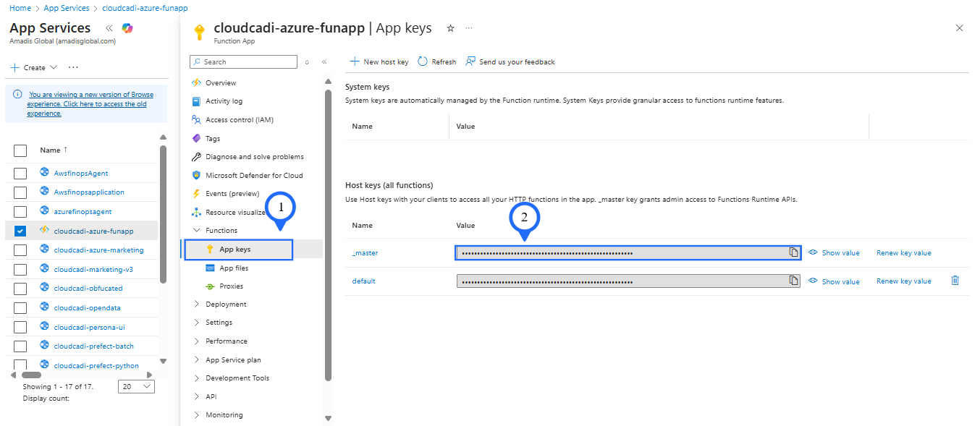The width and height of the screenshot is (980, 426).
Task: Open App files menu item
Action: click(234, 268)
